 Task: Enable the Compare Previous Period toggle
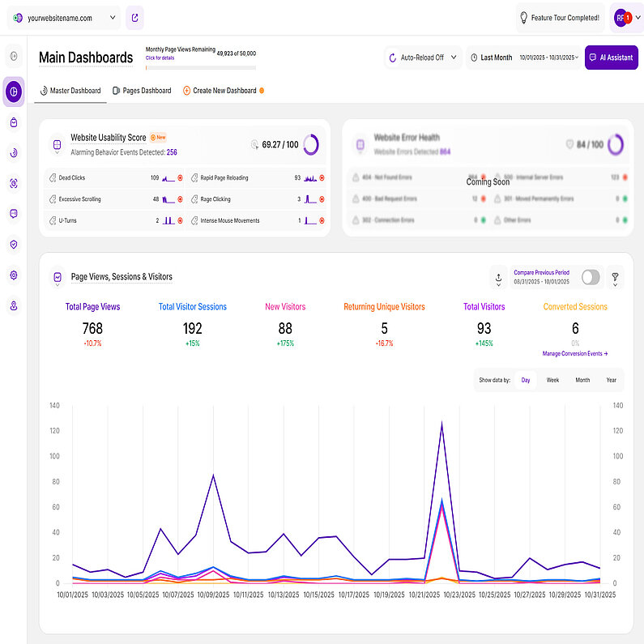591,277
